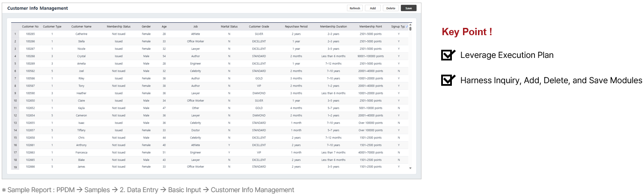Click the scrollbar up arrow

(x=410, y=25)
